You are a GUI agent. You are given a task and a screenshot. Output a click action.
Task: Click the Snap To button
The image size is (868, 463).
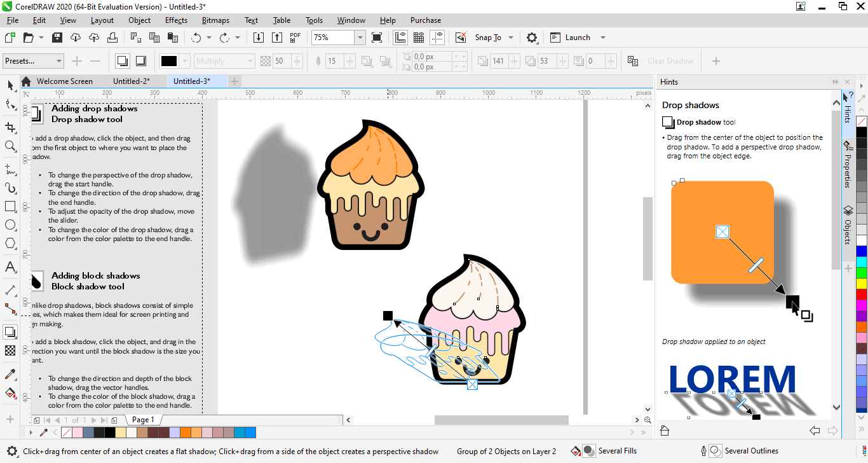tap(488, 38)
